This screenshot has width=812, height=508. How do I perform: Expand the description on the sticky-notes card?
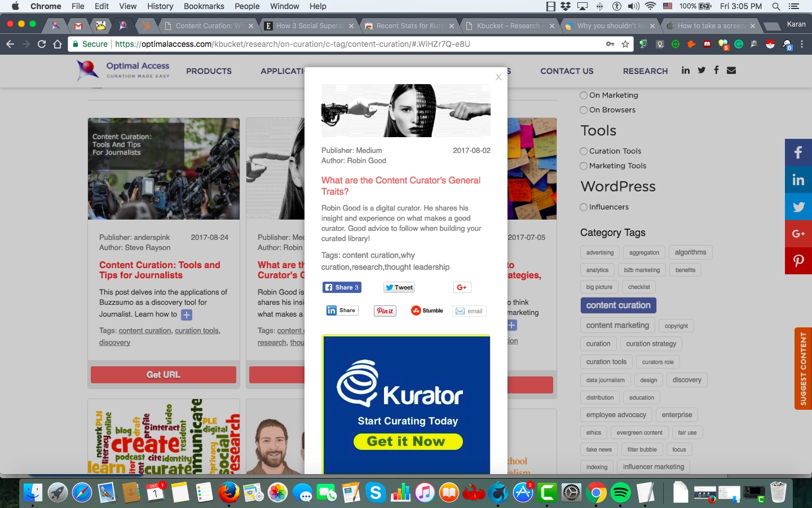click(511, 325)
